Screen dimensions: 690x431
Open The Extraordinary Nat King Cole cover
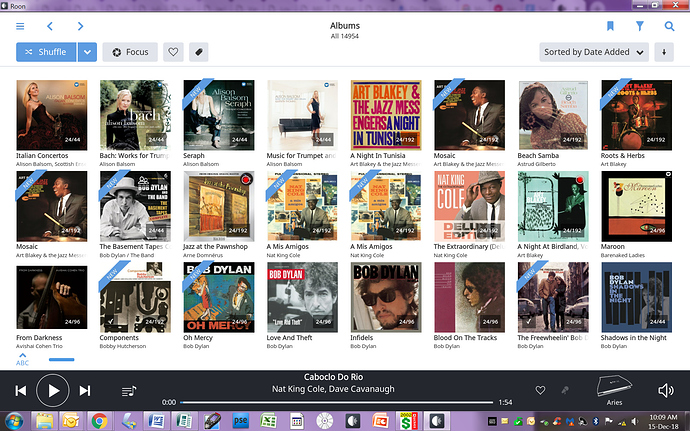[x=470, y=206]
